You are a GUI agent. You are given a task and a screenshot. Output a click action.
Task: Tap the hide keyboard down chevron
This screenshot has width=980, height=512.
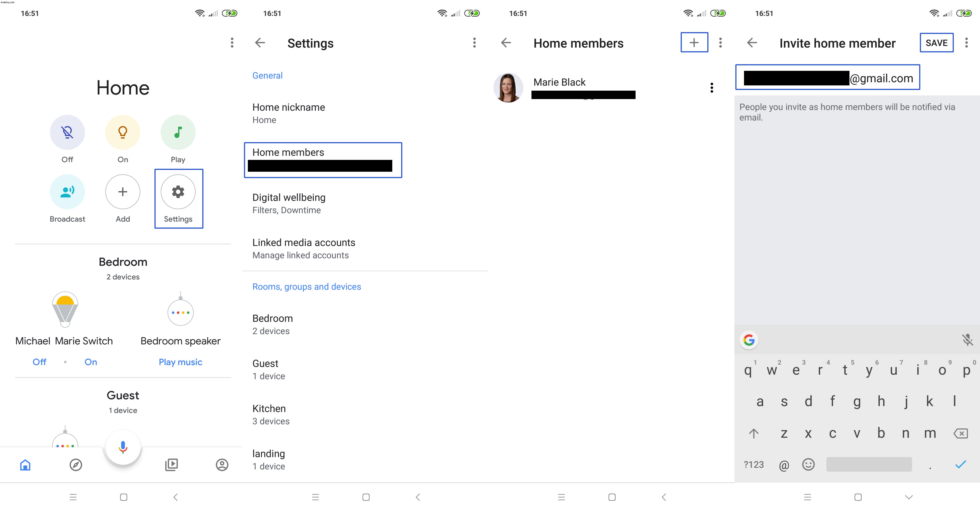908,497
